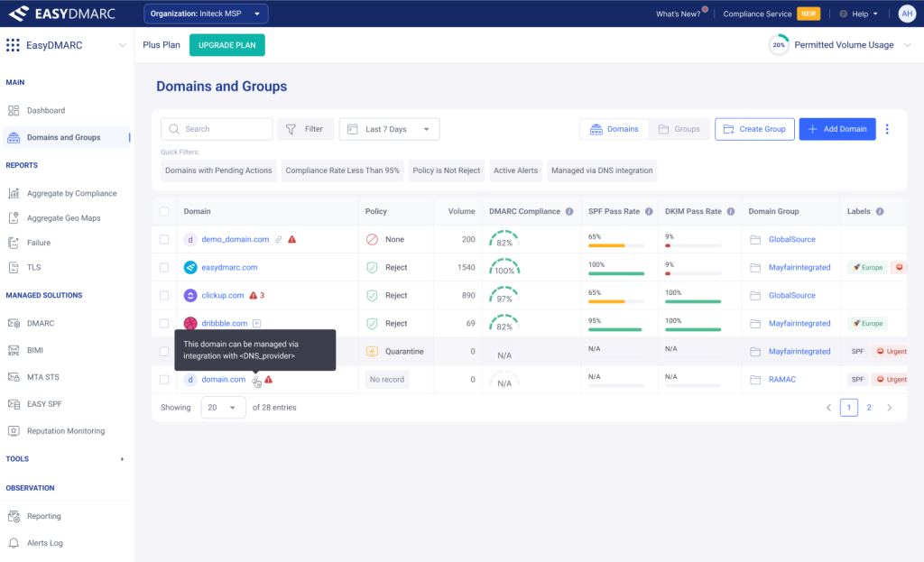Toggle the select-all checkbox in table header

click(164, 212)
